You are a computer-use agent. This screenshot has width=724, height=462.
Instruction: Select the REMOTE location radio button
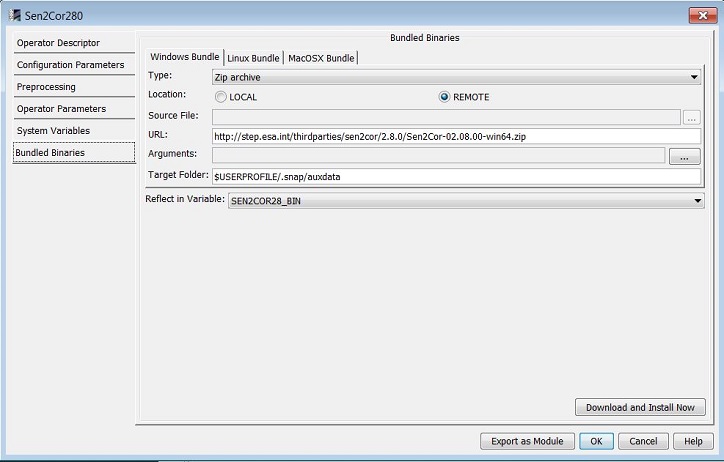pos(445,97)
